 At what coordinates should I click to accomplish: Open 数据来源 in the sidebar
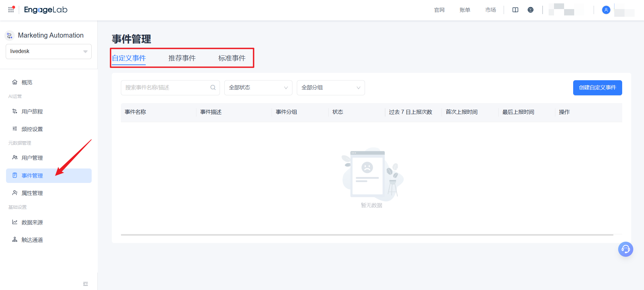point(32,222)
